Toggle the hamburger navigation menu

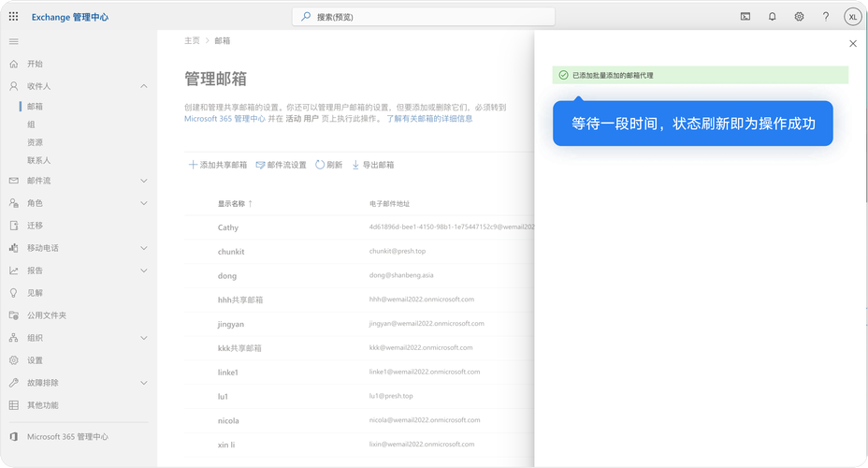14,41
